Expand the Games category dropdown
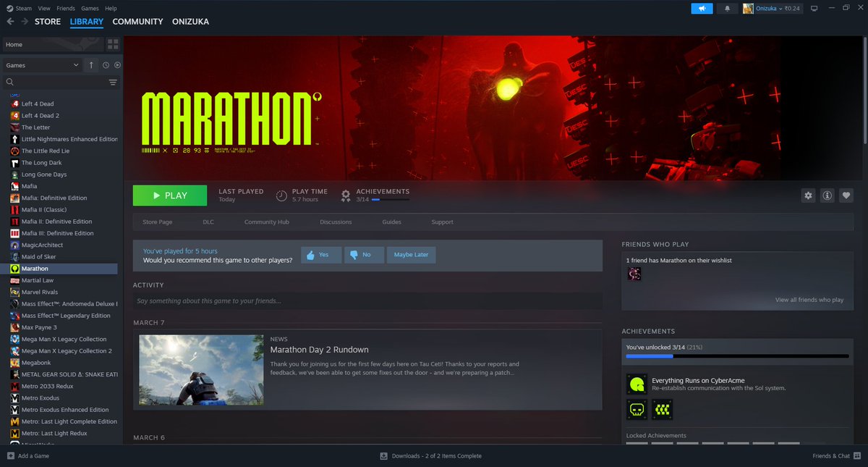 point(42,65)
